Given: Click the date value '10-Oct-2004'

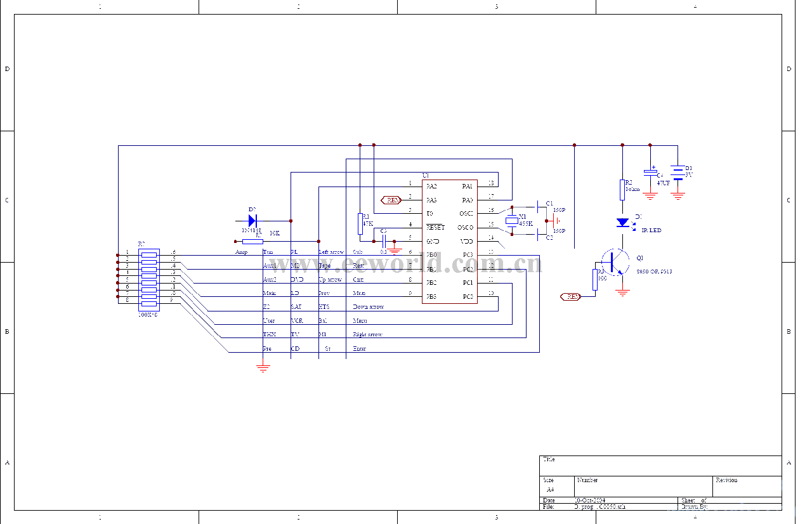Looking at the screenshot, I should point(590,501).
